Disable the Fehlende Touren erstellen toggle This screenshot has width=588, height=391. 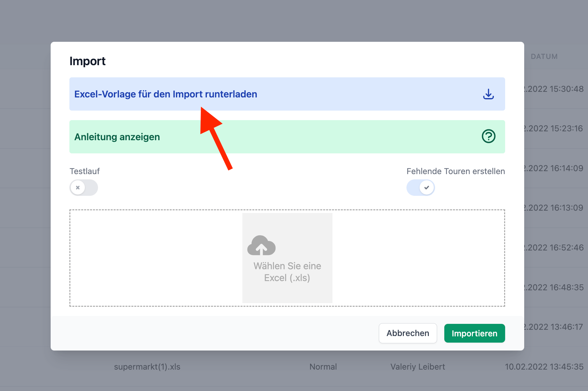pos(421,188)
